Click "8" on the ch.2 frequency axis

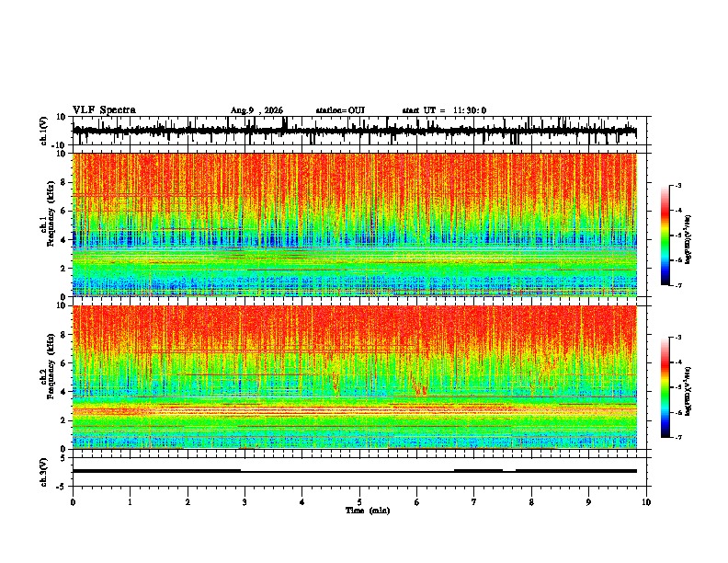63,335
